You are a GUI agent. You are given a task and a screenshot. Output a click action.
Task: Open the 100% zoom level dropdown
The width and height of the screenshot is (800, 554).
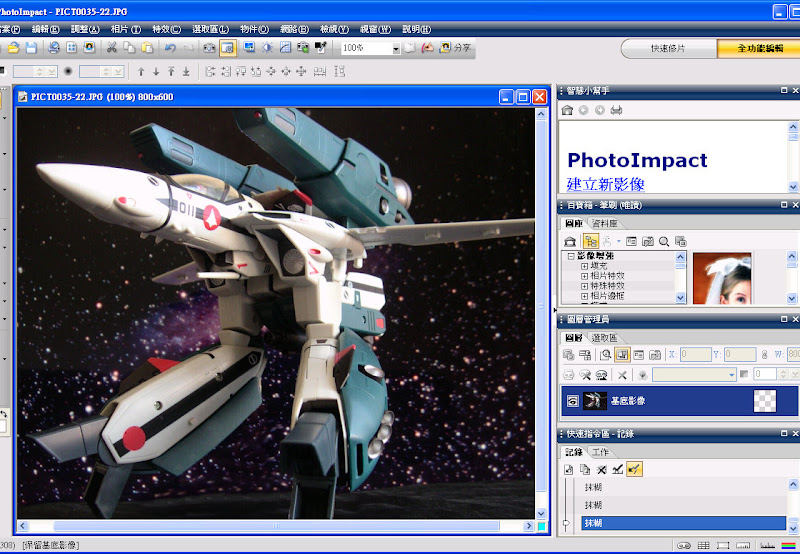coord(396,48)
